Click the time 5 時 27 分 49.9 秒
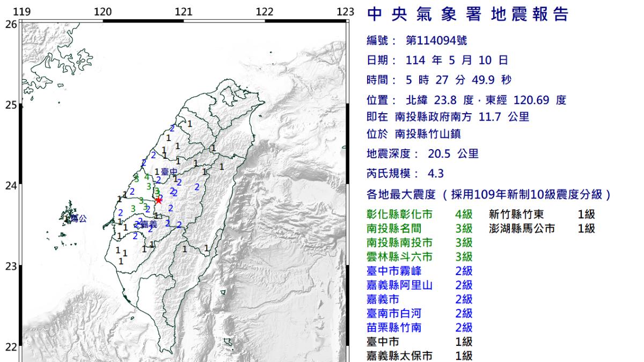Viewport: 644px width, 362px height. click(x=459, y=80)
